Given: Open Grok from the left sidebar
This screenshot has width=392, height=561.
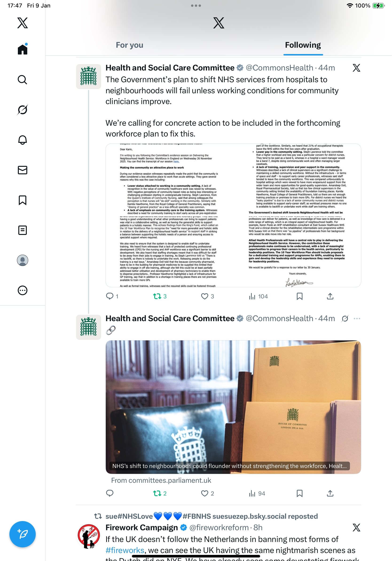Looking at the screenshot, I should coord(22,110).
